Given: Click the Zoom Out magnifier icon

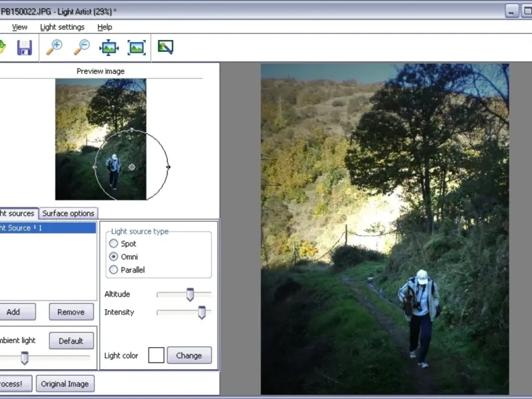Looking at the screenshot, I should (x=82, y=47).
